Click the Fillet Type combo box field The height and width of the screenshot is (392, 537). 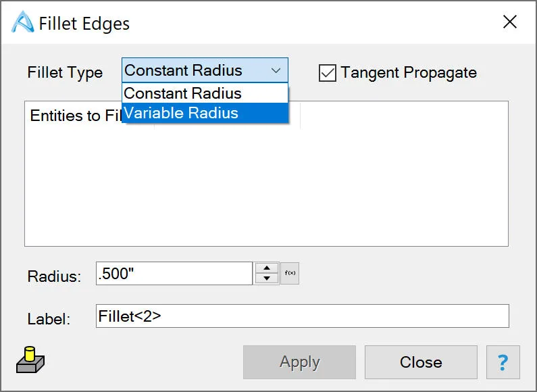(205, 70)
